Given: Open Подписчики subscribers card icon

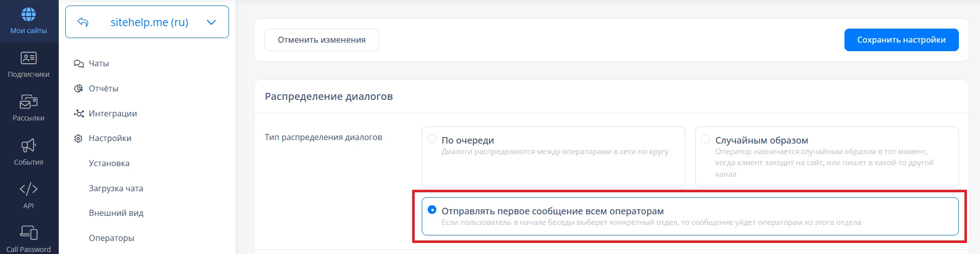Looking at the screenshot, I should (x=29, y=58).
